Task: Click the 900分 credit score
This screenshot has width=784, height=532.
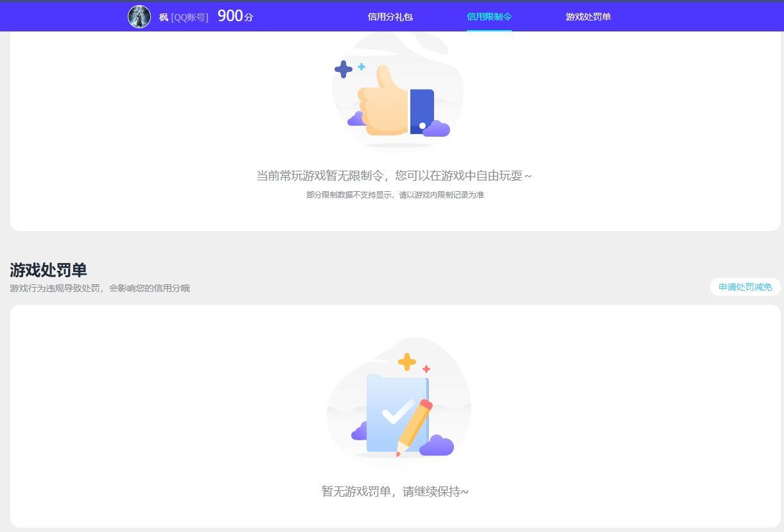Action: pos(236,17)
